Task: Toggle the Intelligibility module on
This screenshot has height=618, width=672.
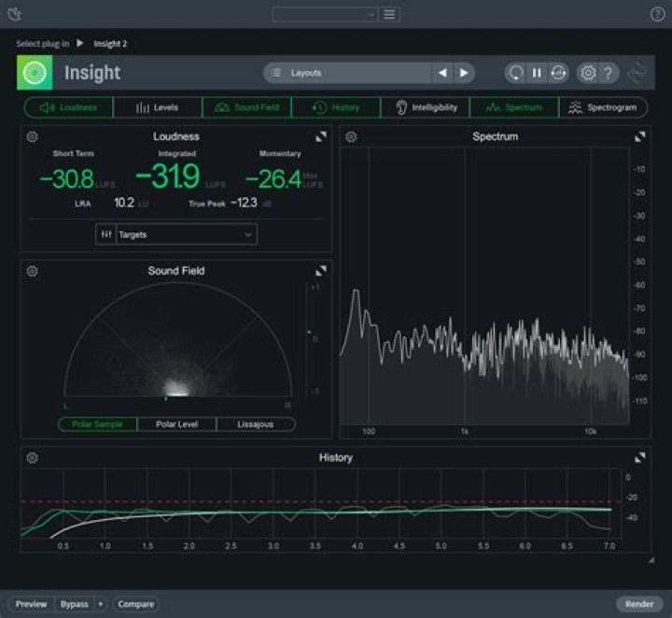Action: click(425, 107)
